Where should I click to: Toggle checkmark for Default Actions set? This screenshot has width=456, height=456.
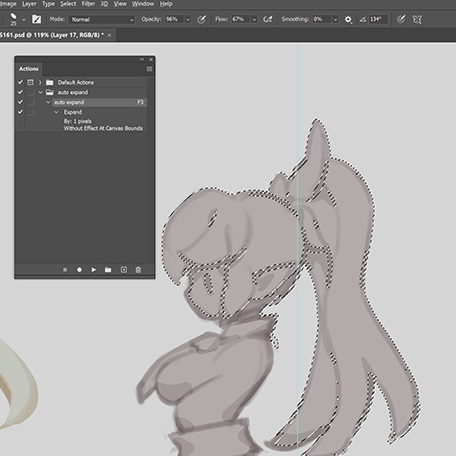(x=20, y=82)
